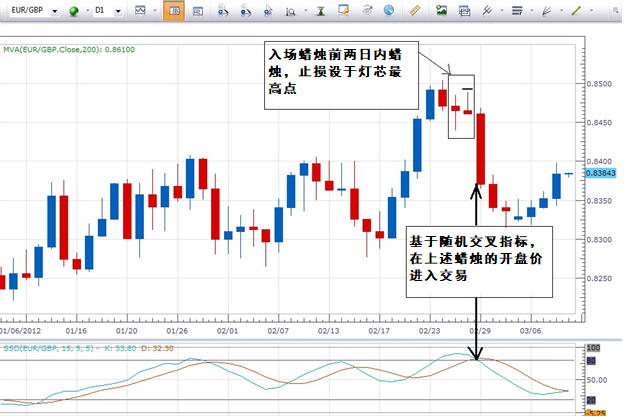
Task: Click the 02/23 date axis label
Action: tap(430, 331)
